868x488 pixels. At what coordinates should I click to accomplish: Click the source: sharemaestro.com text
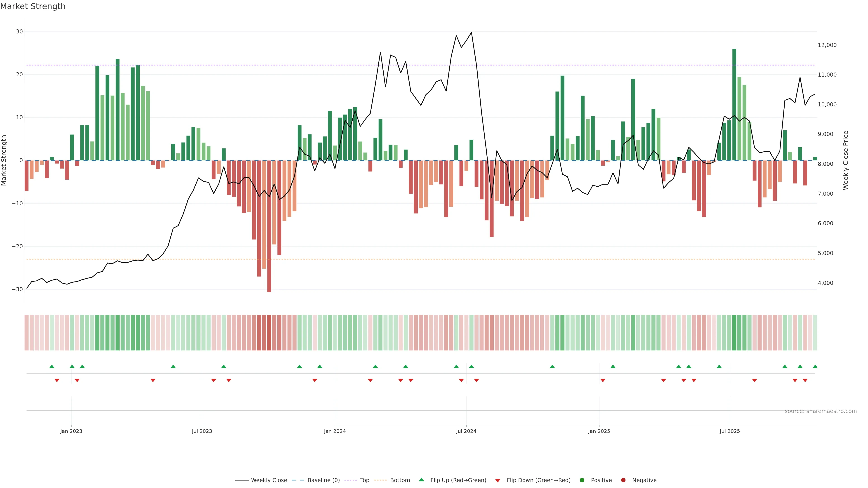tap(821, 411)
